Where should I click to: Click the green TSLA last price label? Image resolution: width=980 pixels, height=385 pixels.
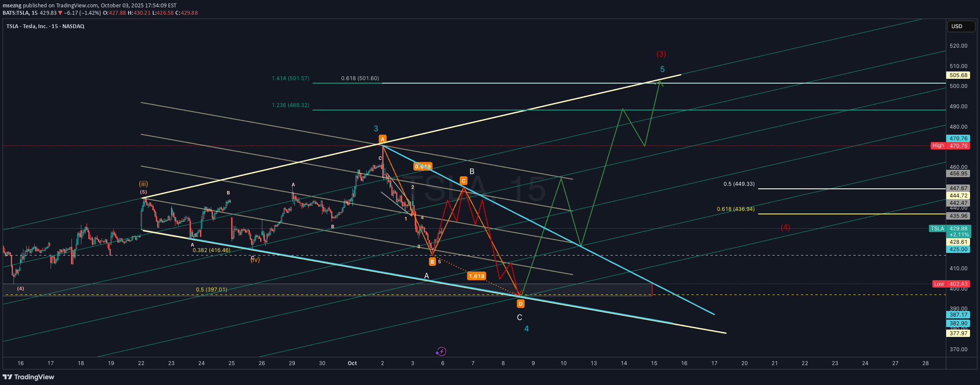pyautogui.click(x=937, y=229)
